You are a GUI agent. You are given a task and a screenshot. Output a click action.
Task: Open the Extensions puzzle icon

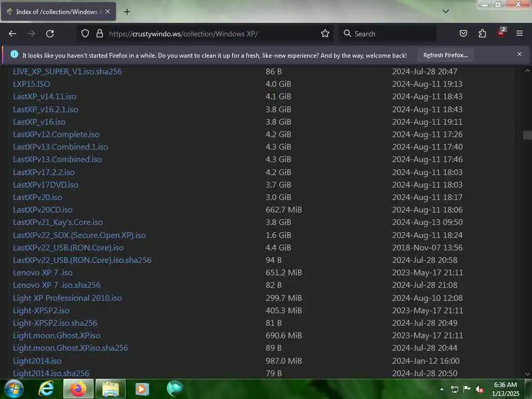[482, 34]
